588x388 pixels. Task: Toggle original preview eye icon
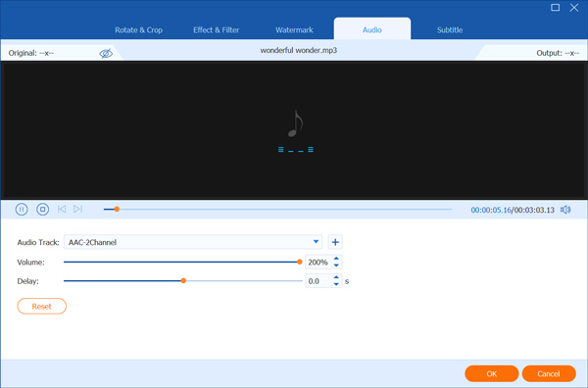[x=106, y=53]
